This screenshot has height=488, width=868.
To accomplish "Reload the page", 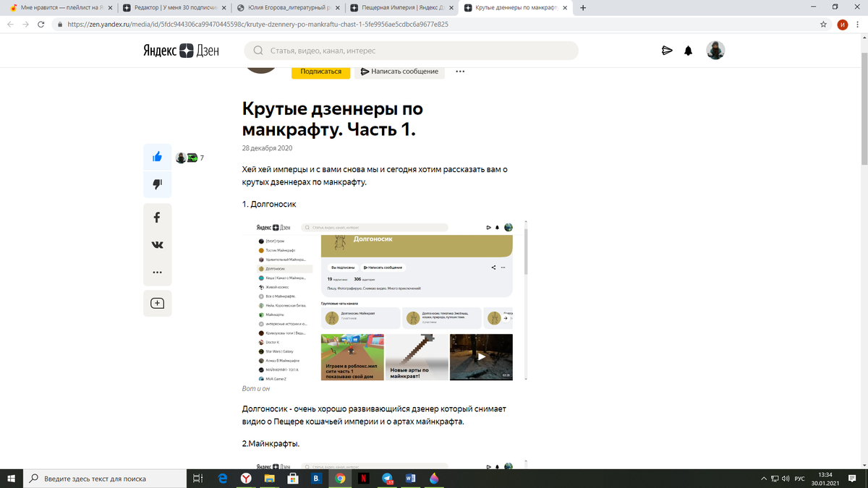I will click(x=41, y=24).
